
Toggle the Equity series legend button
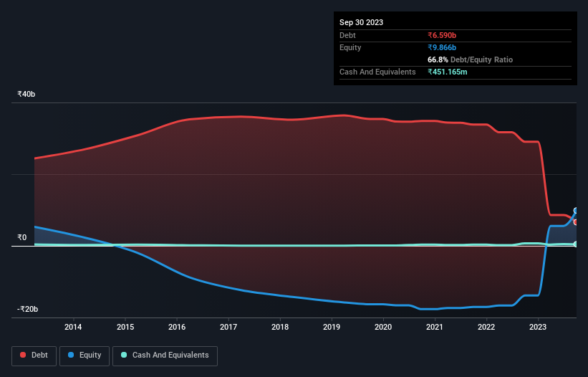85,355
